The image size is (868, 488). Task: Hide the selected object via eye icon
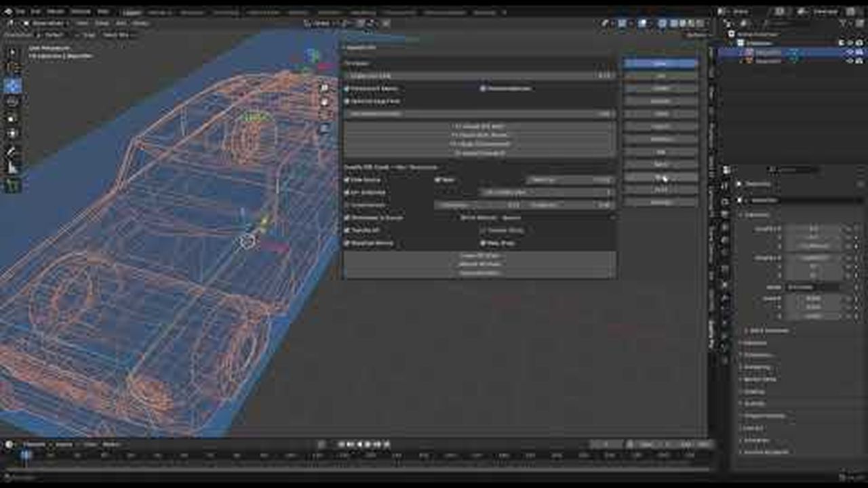pyautogui.click(x=849, y=52)
